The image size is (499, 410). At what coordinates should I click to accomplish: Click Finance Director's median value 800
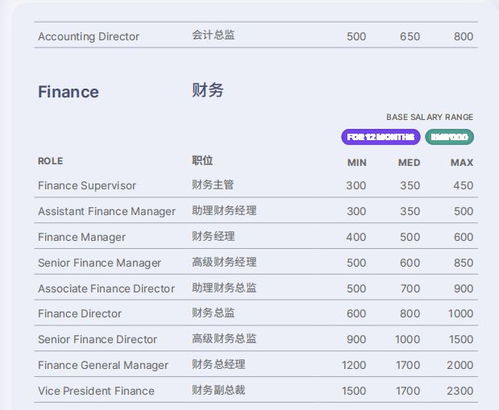click(410, 314)
